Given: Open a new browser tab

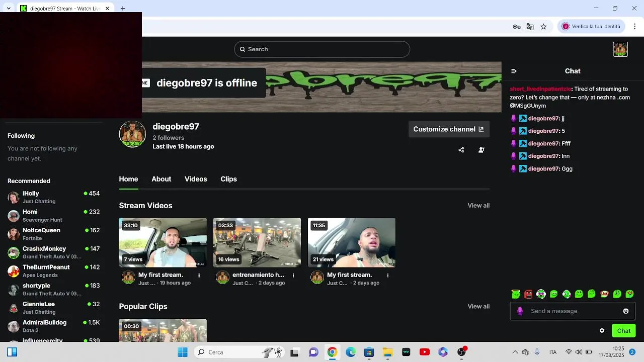Looking at the screenshot, I should coord(123,9).
